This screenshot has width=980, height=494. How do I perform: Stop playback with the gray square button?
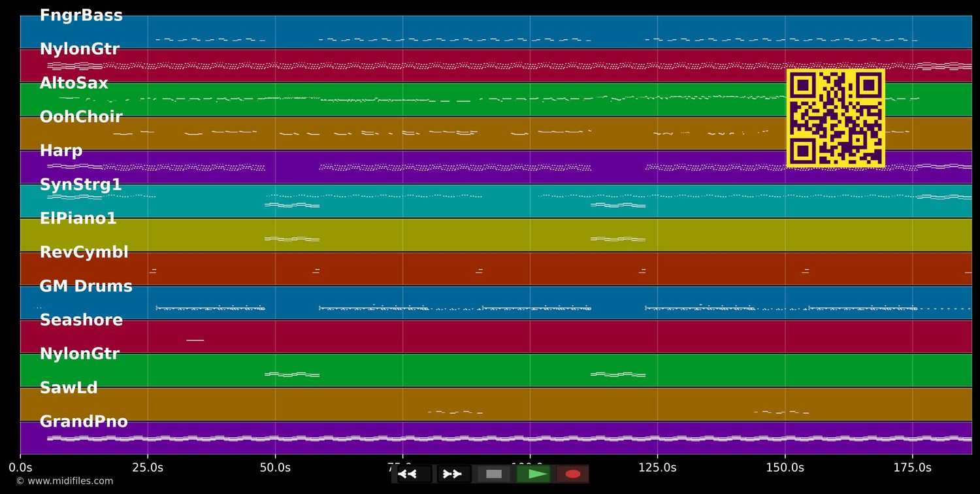pyautogui.click(x=494, y=474)
